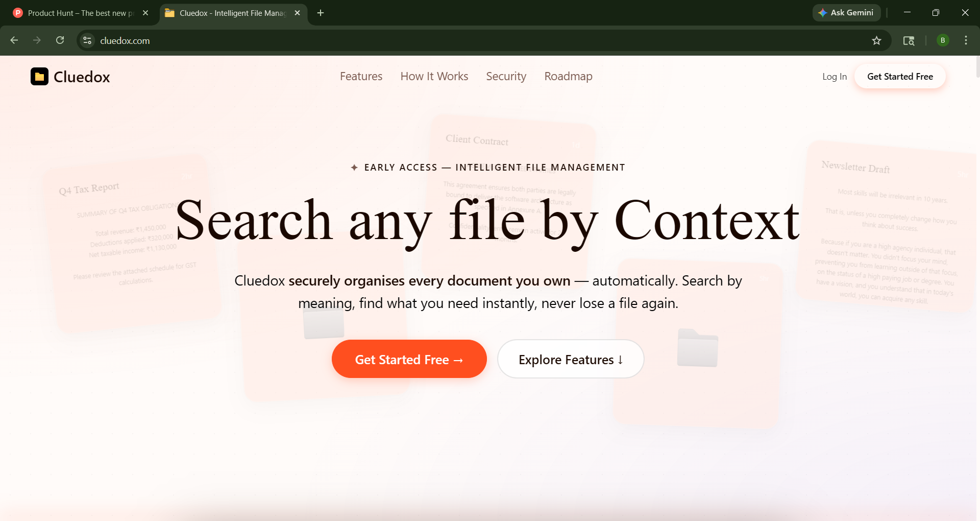Open the Security nav link
The height and width of the screenshot is (521, 980).
(x=506, y=77)
